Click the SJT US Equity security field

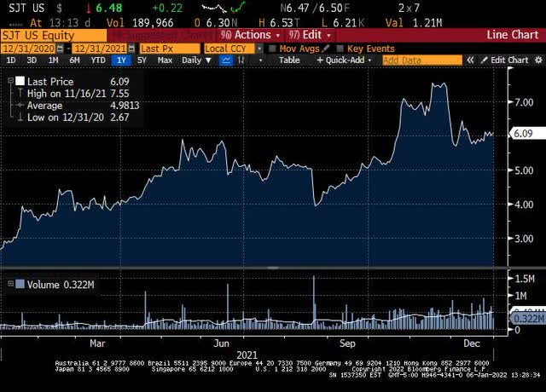tap(54, 35)
